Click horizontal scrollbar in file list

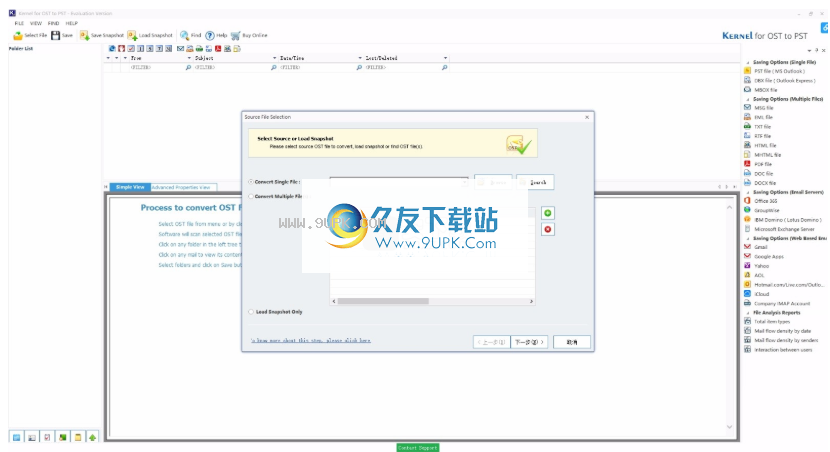click(x=383, y=301)
